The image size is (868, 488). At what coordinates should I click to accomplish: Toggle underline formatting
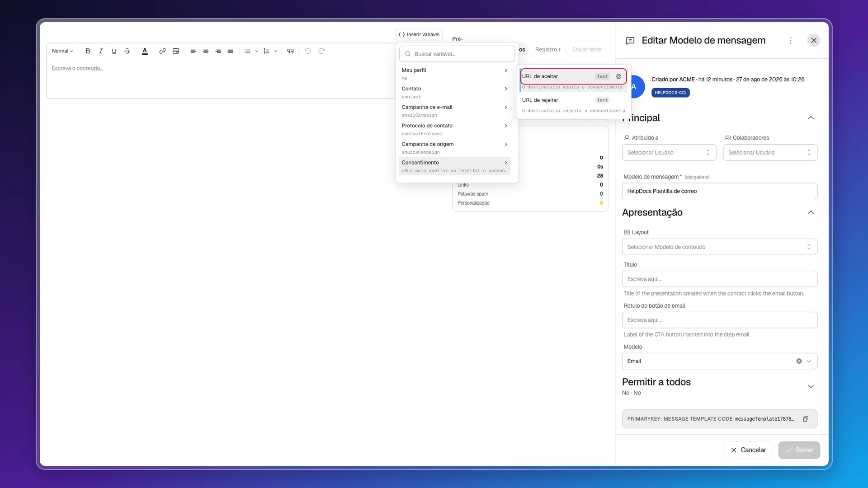[114, 51]
